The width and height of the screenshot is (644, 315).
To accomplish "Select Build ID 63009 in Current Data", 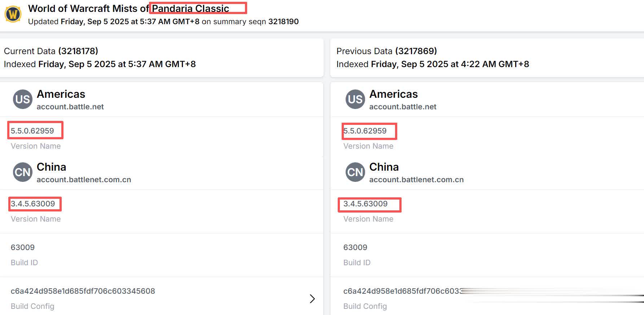I will click(23, 247).
